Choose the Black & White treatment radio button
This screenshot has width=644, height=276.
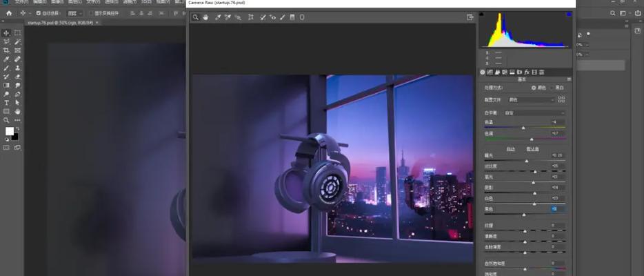553,88
